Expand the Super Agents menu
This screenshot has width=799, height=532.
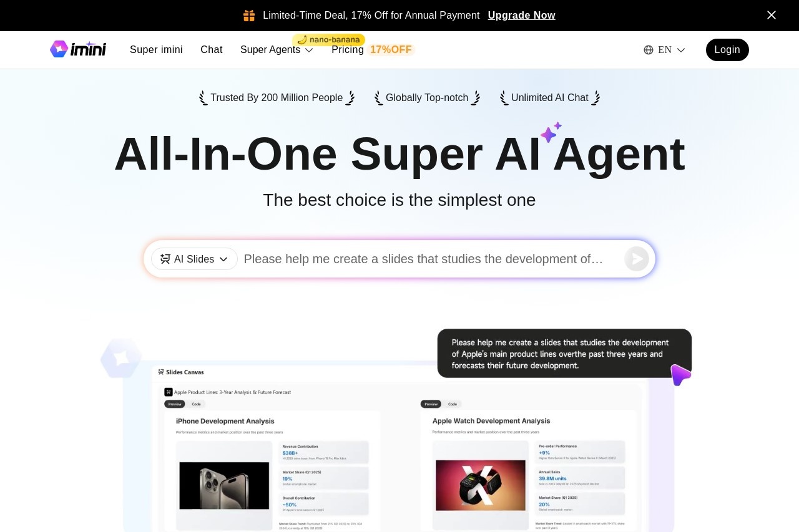point(277,50)
